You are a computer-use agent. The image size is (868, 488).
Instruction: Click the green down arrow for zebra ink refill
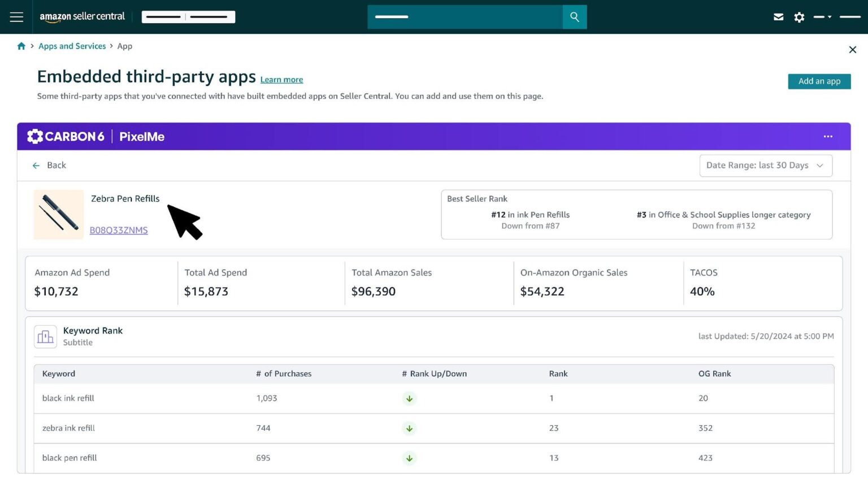click(409, 428)
